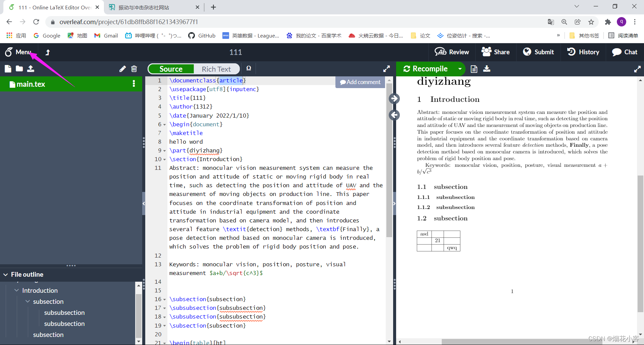
Task: Collapse the Introduction outline item
Action: click(16, 290)
